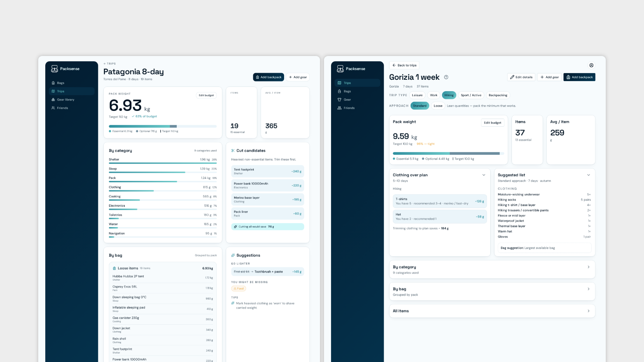Click the Gorizia pack weight progress bar
The width and height of the screenshot is (644, 362).
click(448, 154)
